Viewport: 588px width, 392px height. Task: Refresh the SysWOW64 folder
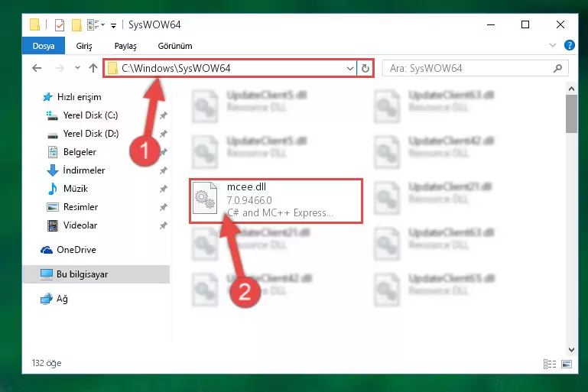[x=365, y=68]
